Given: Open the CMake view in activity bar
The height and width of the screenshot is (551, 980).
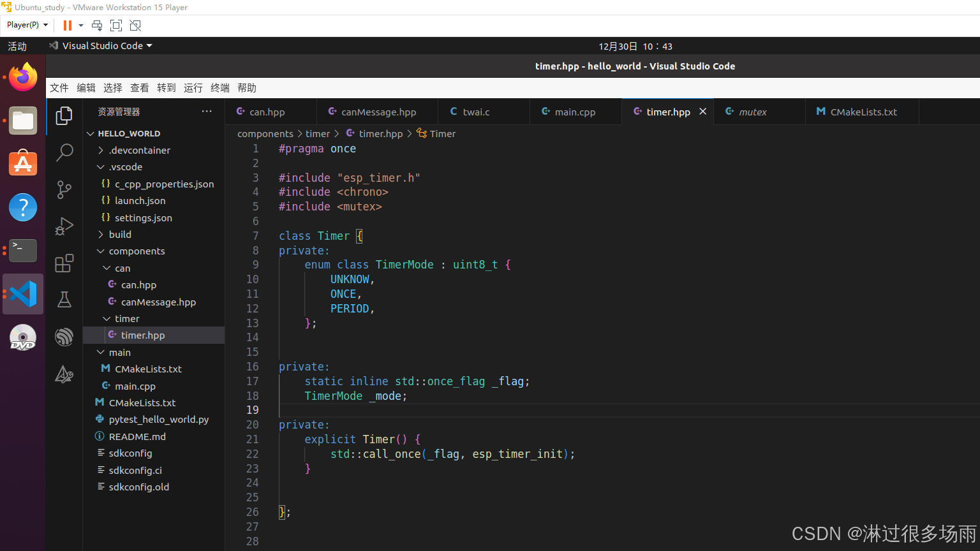Looking at the screenshot, I should click(x=64, y=374).
